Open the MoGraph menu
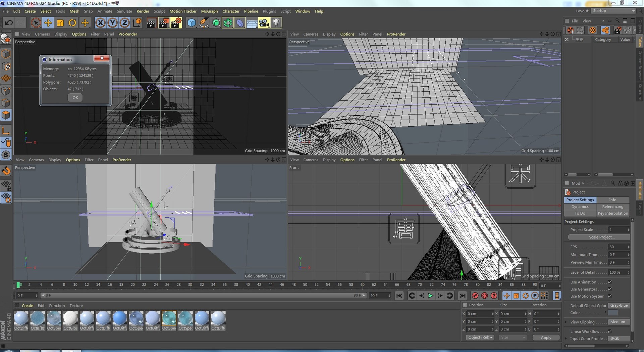The width and height of the screenshot is (644, 352). [x=209, y=11]
